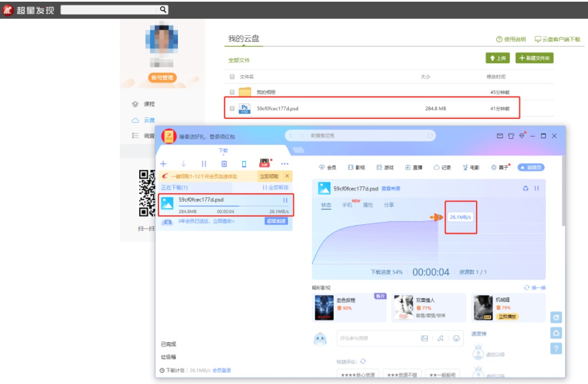Open emoji picker in comment box
This screenshot has height=384, width=588.
[x=456, y=338]
